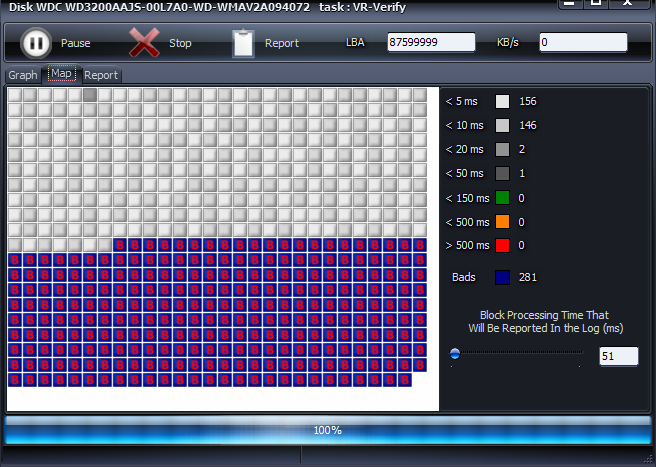Click the orange < 500 ms swatch
This screenshot has height=467, width=656.
click(502, 221)
